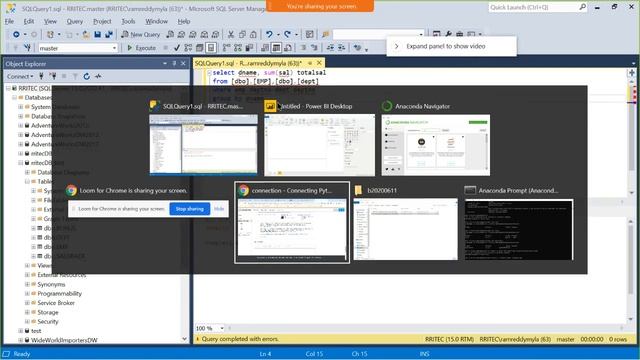Click 'Query completed with errors.' status text
The width and height of the screenshot is (640, 360).
click(x=240, y=339)
